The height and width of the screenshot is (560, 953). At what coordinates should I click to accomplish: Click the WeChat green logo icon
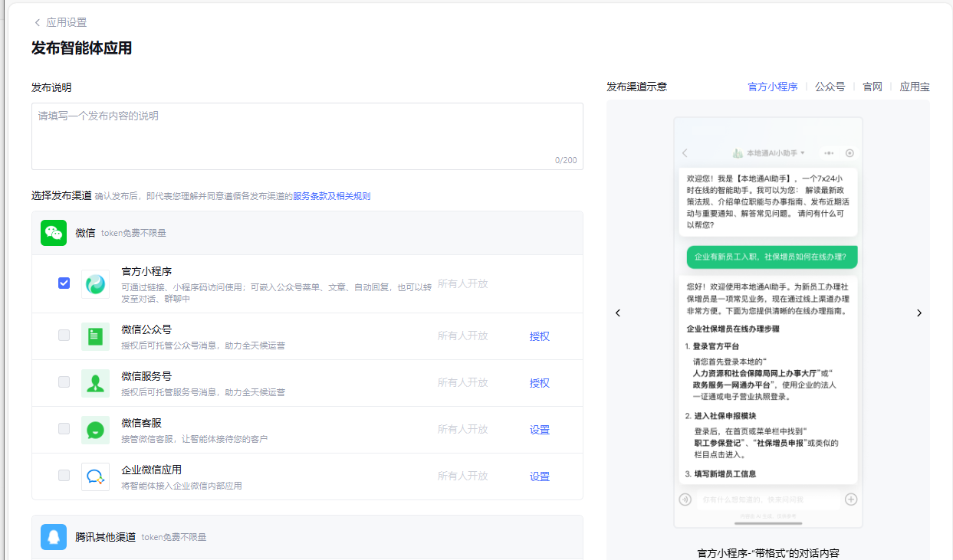tap(54, 233)
